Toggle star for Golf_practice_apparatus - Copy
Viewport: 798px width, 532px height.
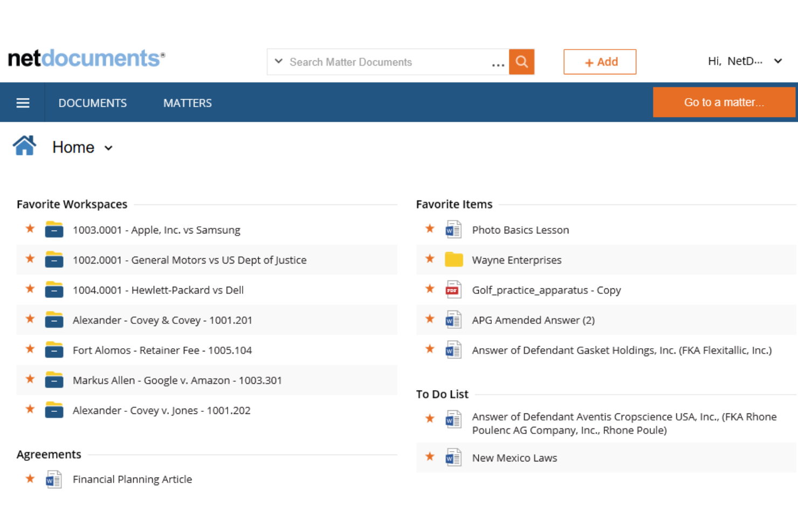point(430,289)
